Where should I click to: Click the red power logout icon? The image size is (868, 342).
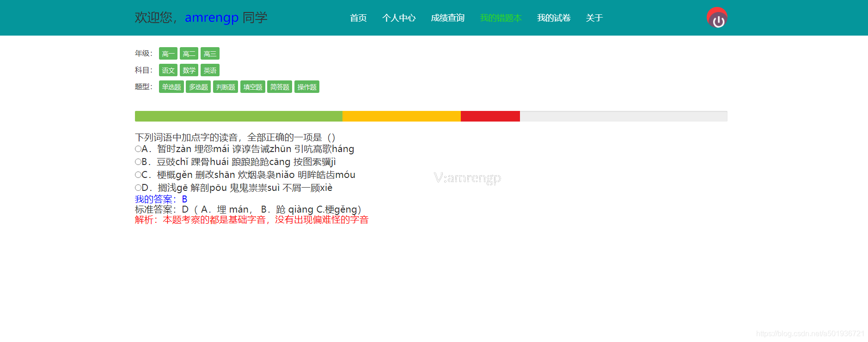point(717,18)
